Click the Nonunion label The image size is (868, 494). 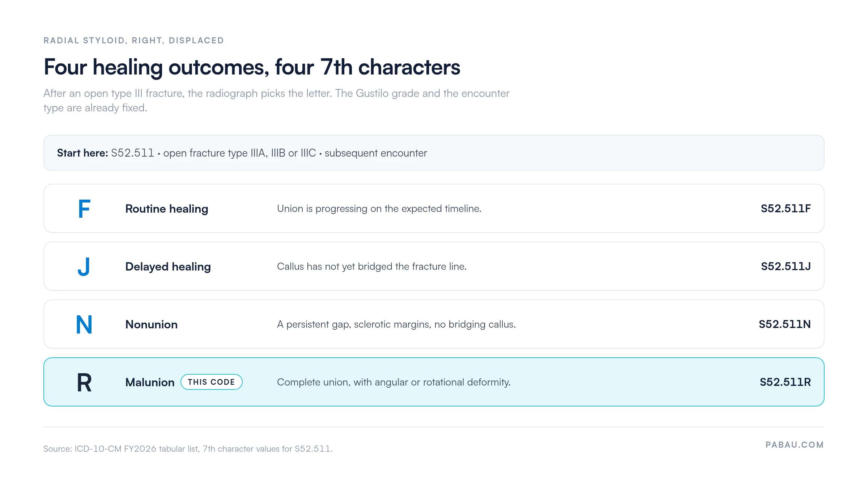[151, 324]
